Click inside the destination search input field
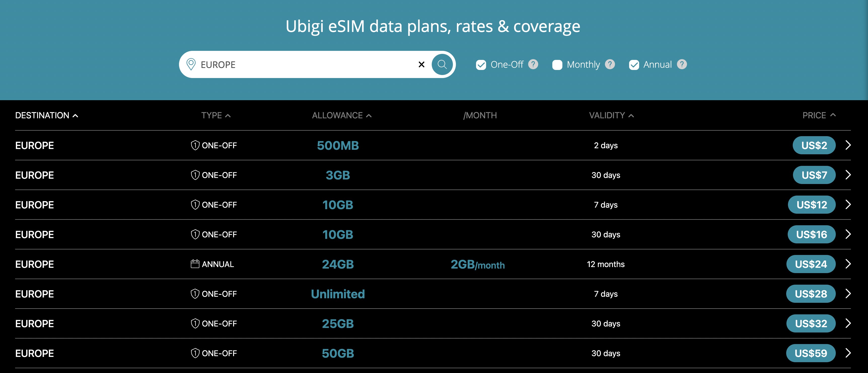The image size is (868, 373). [303, 64]
